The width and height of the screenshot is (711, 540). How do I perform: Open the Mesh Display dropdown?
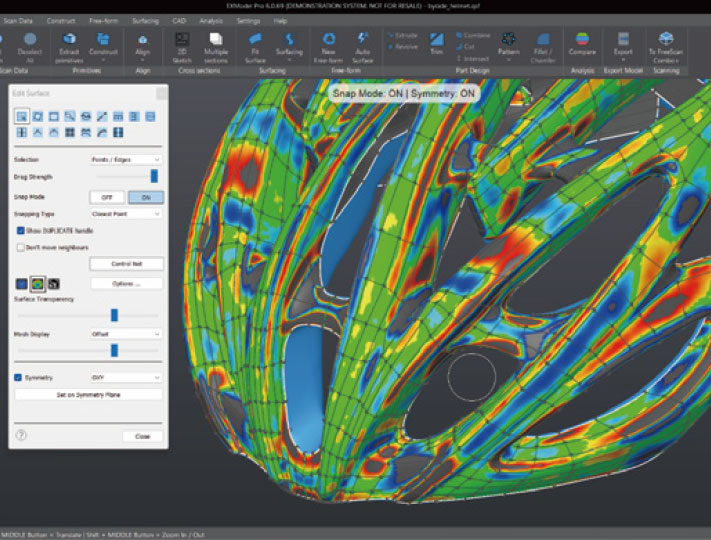click(125, 334)
